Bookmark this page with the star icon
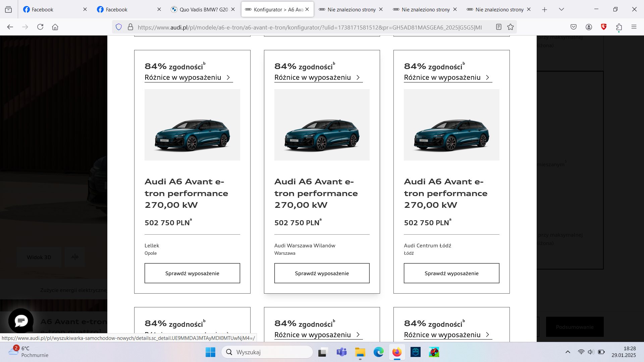The width and height of the screenshot is (644, 362). 511,27
